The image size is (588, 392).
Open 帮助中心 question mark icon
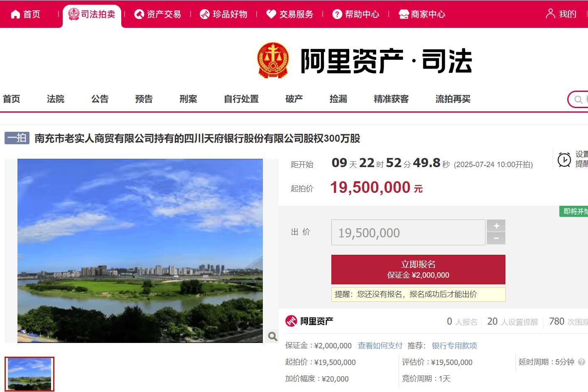point(337,14)
